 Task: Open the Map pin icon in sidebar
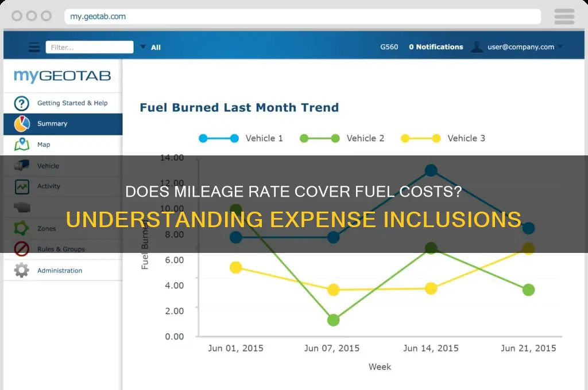(22, 144)
